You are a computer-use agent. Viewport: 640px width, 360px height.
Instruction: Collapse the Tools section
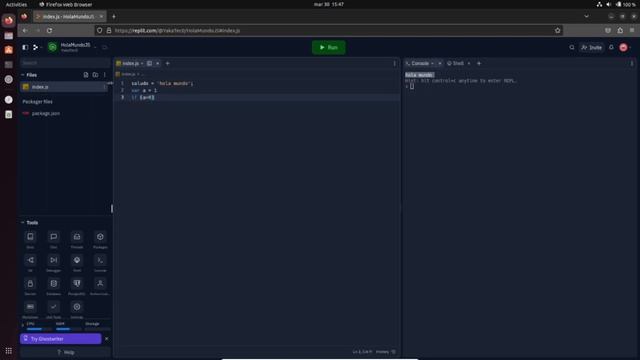(x=22, y=222)
